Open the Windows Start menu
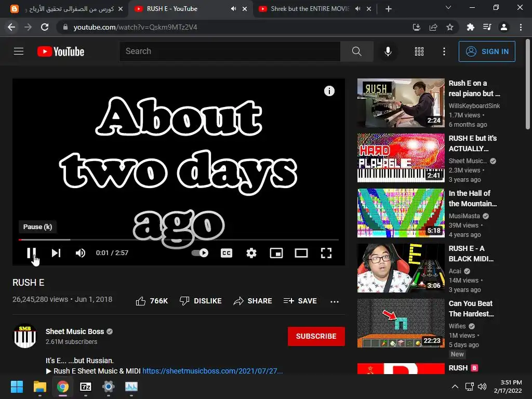The height and width of the screenshot is (399, 532). pos(17,387)
